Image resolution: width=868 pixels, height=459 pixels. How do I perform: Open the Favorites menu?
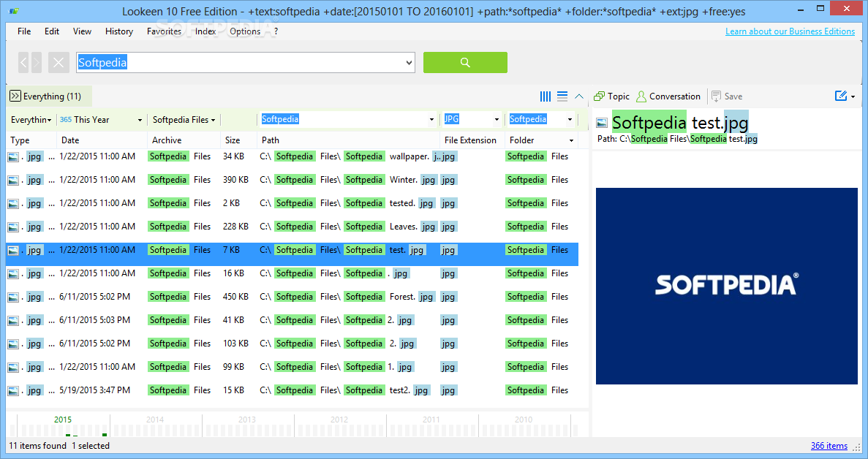point(164,31)
